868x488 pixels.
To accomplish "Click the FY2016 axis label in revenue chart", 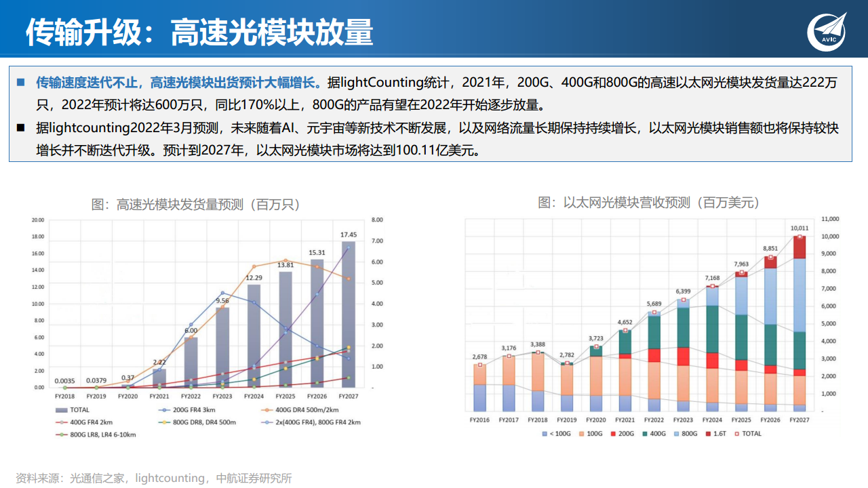I will point(479,420).
